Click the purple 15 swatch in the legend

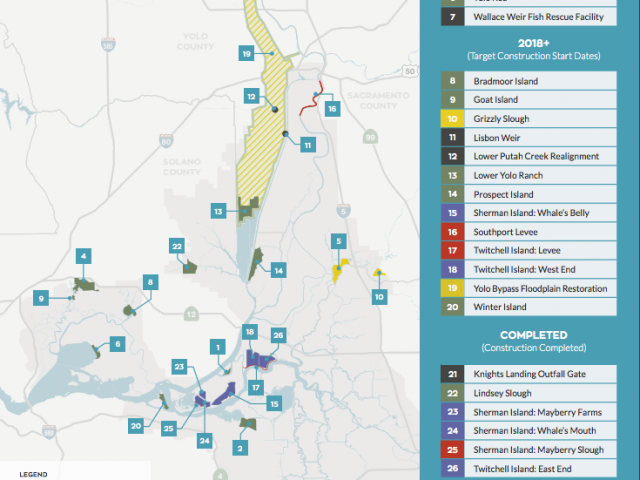pos(452,213)
